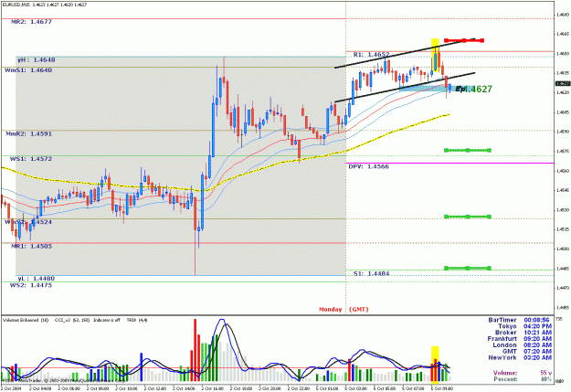Select the NewYork 03:20 AM clock row
The width and height of the screenshot is (571, 392).
tap(520, 358)
